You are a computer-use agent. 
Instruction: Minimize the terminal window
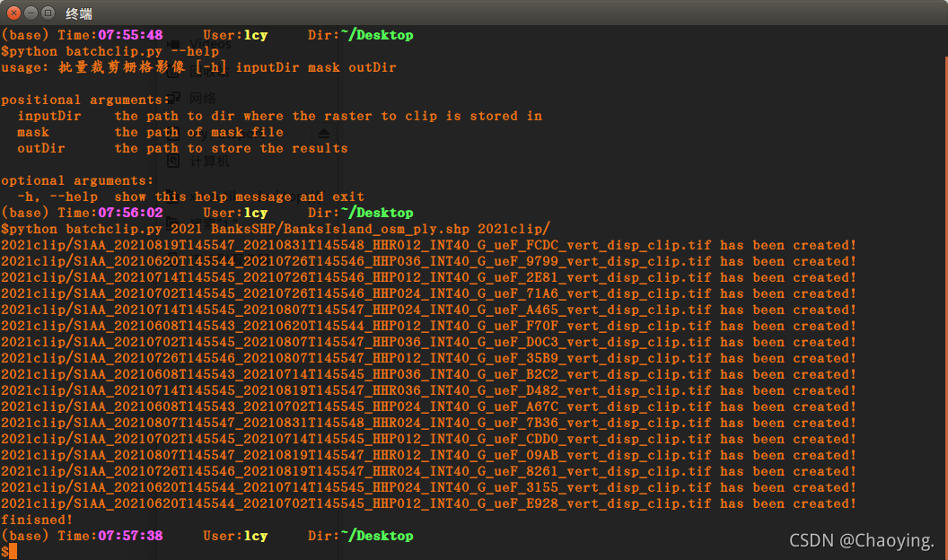tap(31, 13)
